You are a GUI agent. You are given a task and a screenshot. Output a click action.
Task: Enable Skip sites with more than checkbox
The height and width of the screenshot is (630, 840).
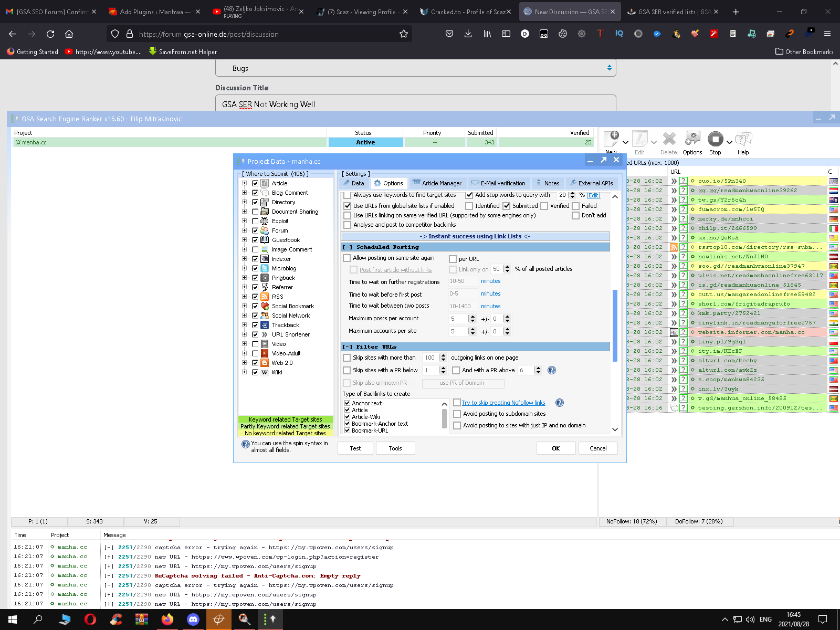coord(346,358)
